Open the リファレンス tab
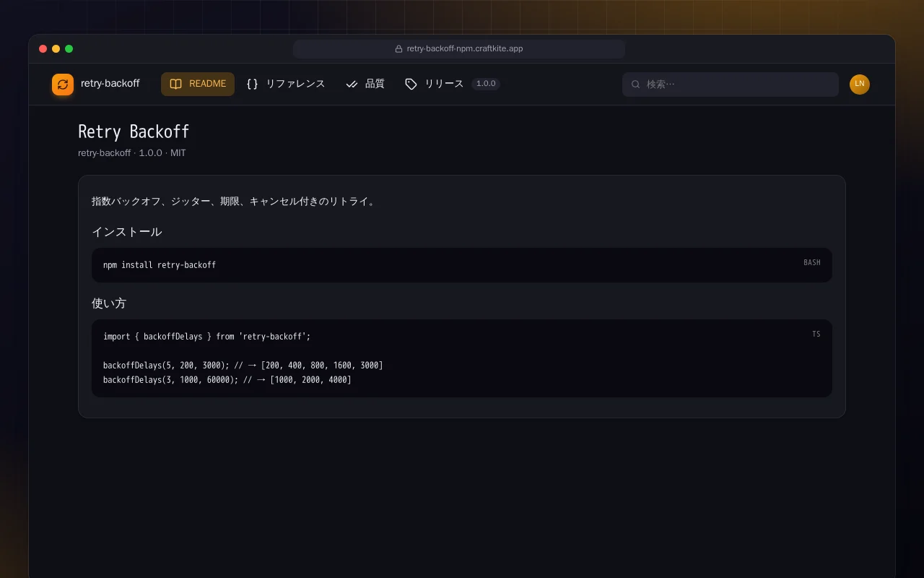The width and height of the screenshot is (924, 578). click(286, 84)
